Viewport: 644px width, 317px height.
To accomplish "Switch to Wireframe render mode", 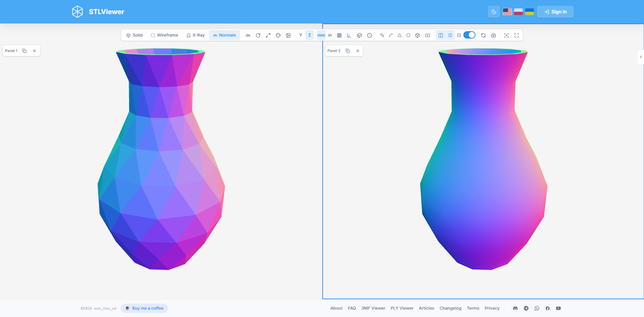I will point(165,35).
